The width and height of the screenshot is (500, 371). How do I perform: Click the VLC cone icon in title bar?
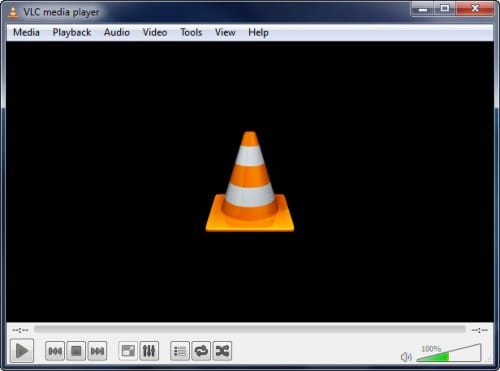click(x=13, y=12)
